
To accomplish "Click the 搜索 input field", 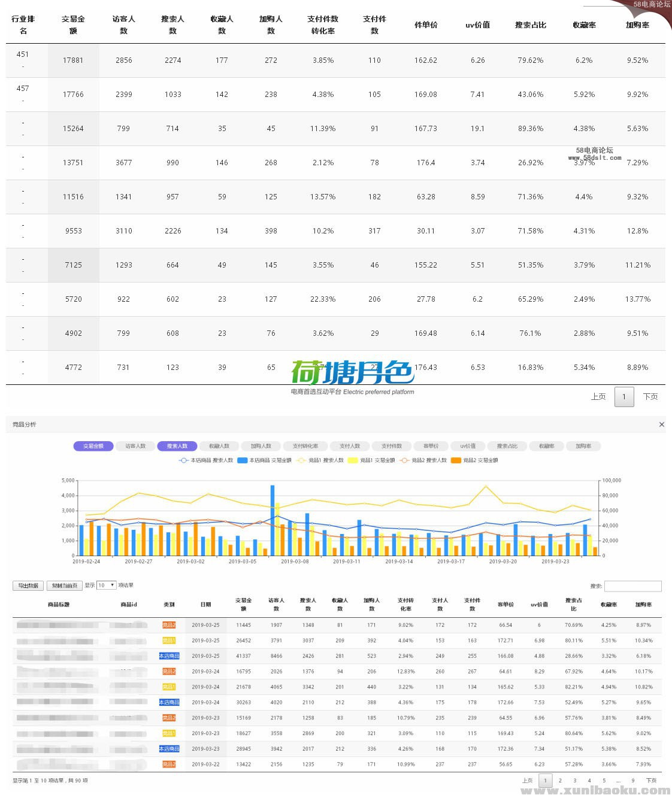I will pos(632,586).
